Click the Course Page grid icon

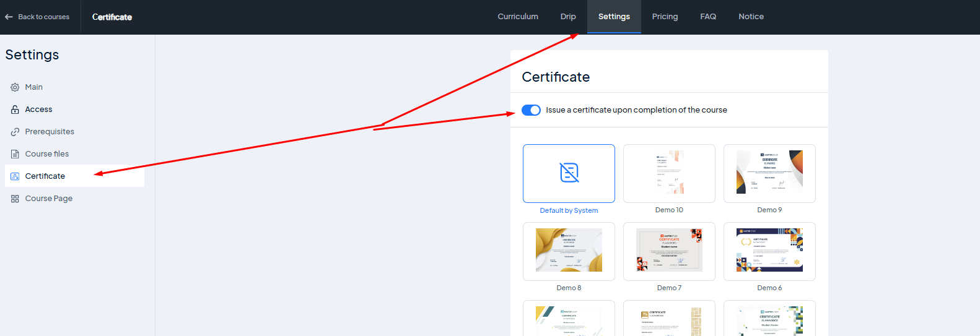pos(15,199)
